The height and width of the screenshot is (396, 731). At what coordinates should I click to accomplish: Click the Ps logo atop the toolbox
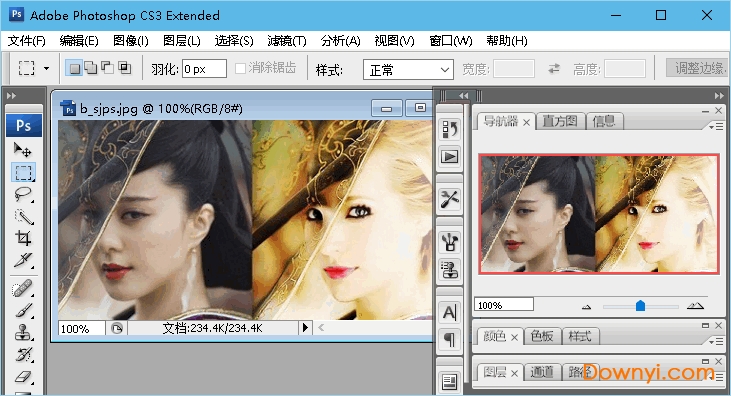[x=23, y=125]
